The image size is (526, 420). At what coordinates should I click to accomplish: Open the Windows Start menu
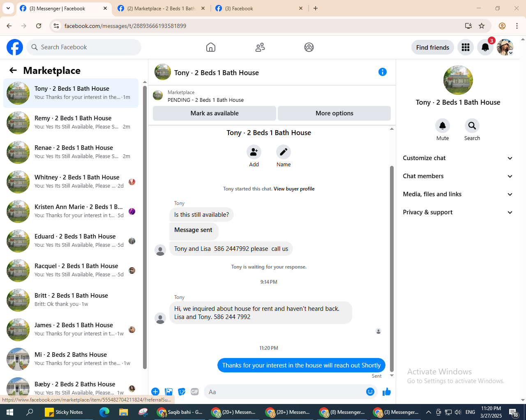click(10, 412)
